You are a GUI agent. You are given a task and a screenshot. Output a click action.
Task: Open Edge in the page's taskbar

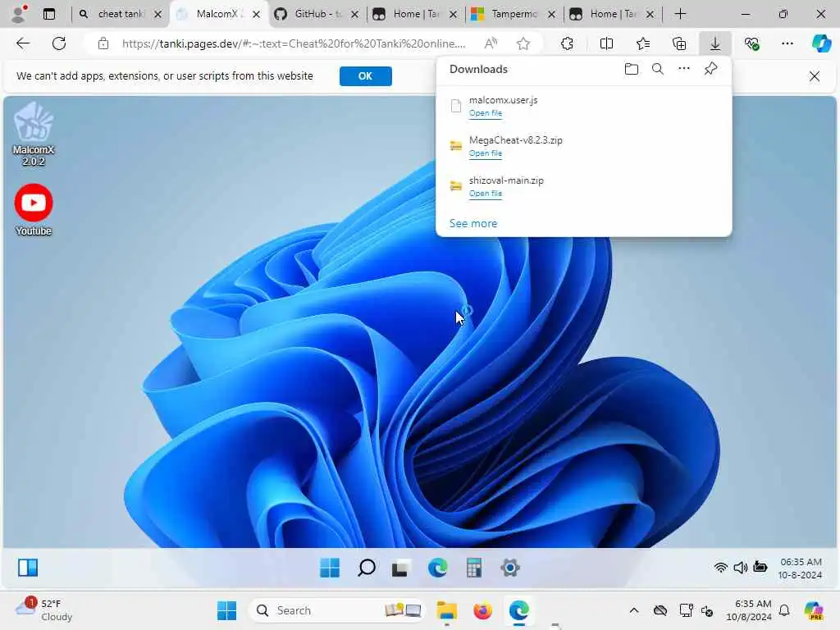(x=438, y=568)
